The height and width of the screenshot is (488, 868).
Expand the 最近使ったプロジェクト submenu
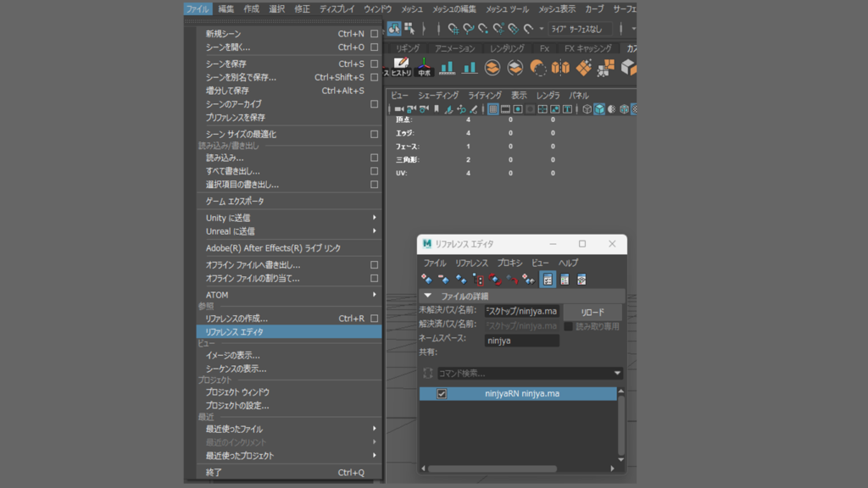tap(374, 455)
